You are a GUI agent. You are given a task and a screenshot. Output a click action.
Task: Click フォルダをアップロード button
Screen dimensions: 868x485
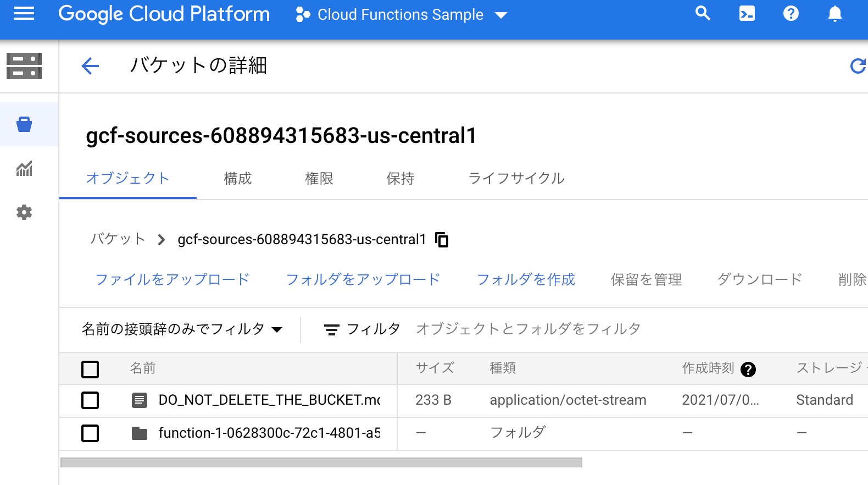(363, 279)
